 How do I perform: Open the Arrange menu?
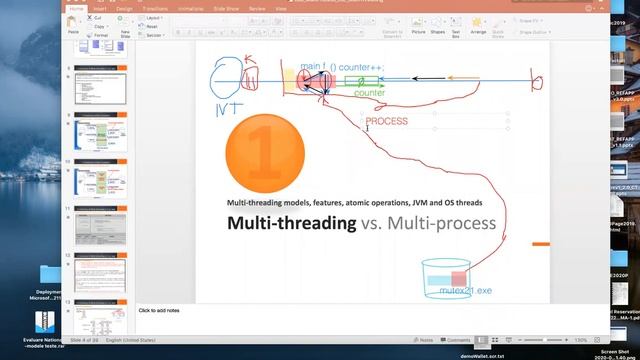point(478,26)
